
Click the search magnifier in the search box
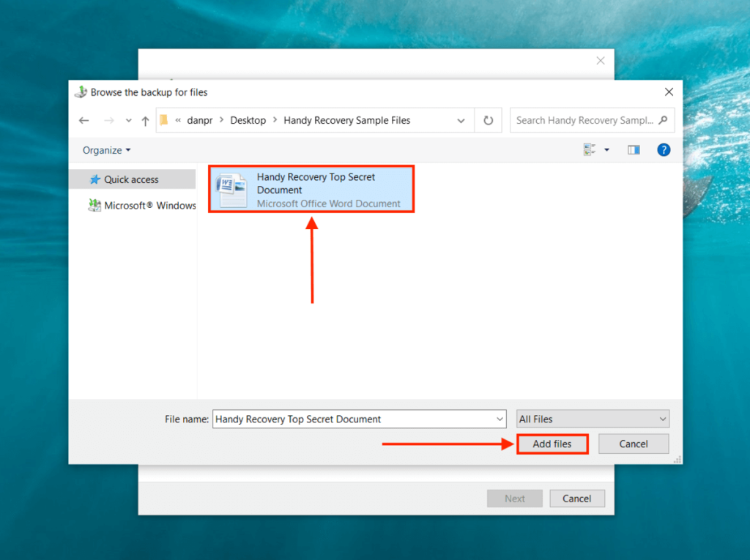[661, 119]
